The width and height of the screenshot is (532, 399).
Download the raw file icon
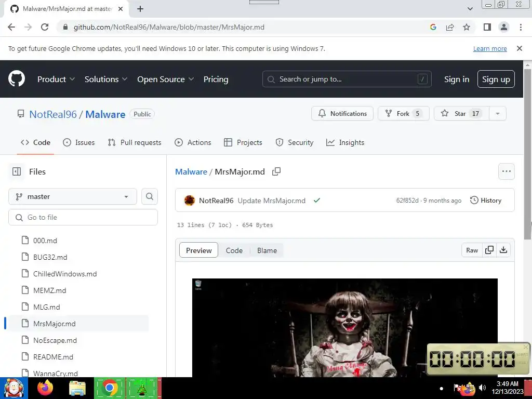click(x=503, y=250)
